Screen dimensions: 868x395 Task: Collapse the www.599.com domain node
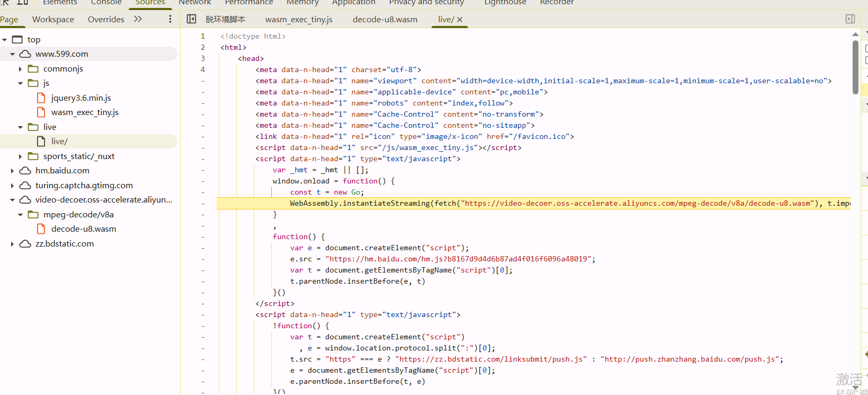pyautogui.click(x=12, y=54)
